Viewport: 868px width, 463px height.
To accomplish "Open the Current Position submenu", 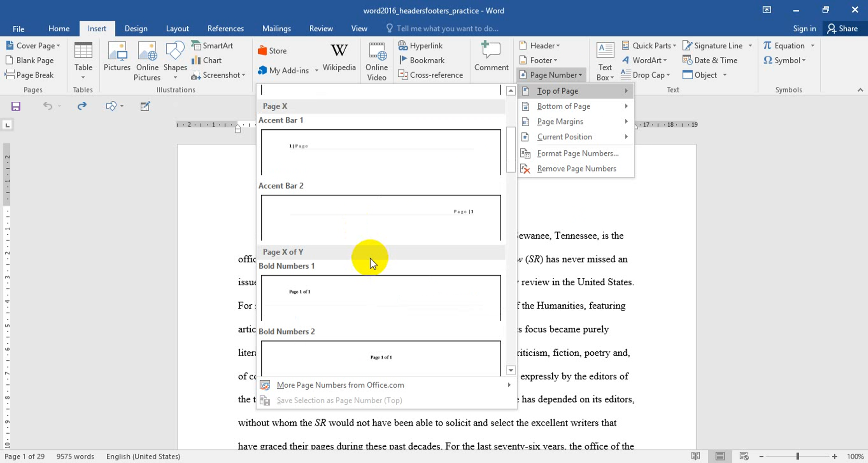I will pyautogui.click(x=575, y=137).
